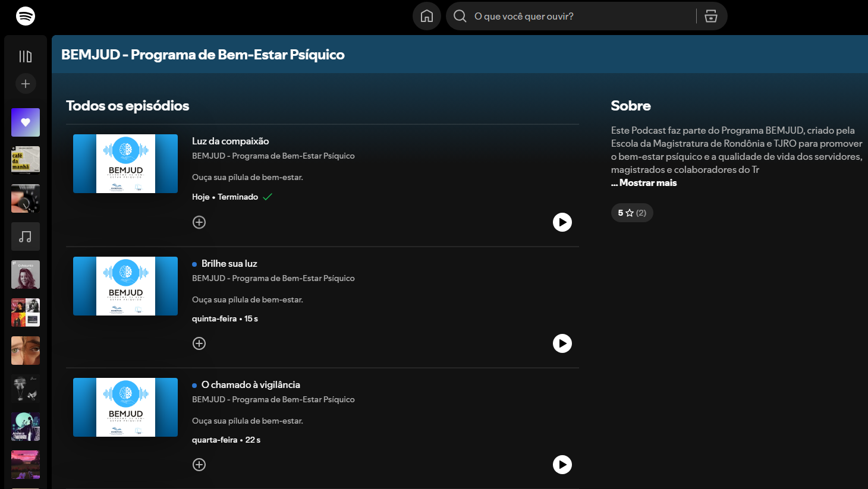Viewport: 868px width, 489px height.
Task: Click the Brilhe sua luz episode thumbnail
Action: (x=125, y=286)
